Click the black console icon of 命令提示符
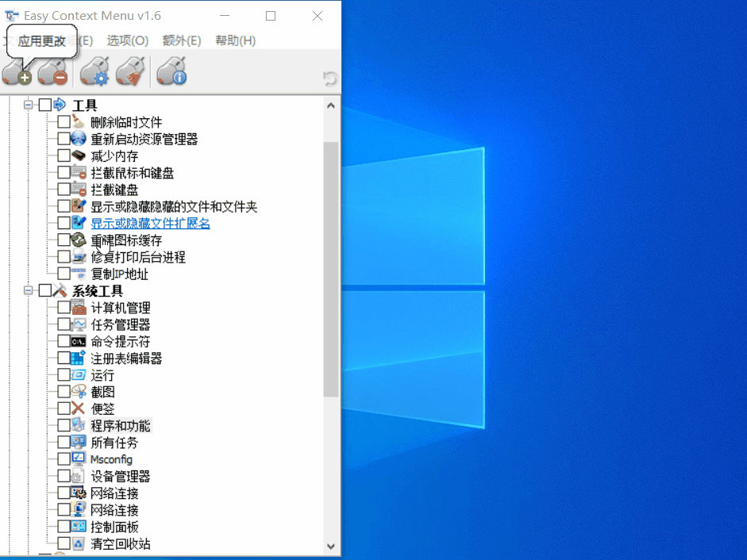The width and height of the screenshot is (747, 560). pyautogui.click(x=79, y=341)
